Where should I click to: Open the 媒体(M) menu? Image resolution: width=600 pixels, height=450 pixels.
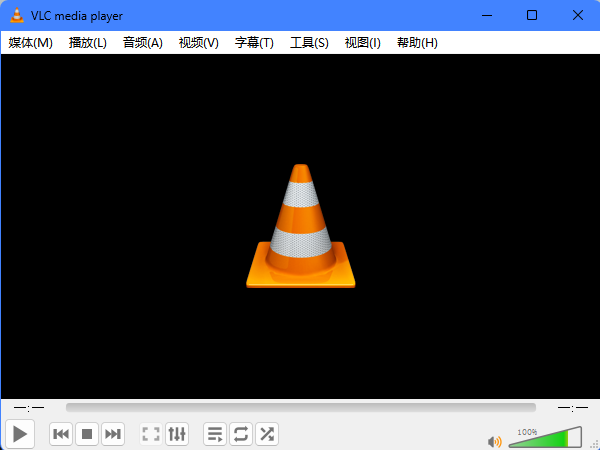click(x=30, y=42)
